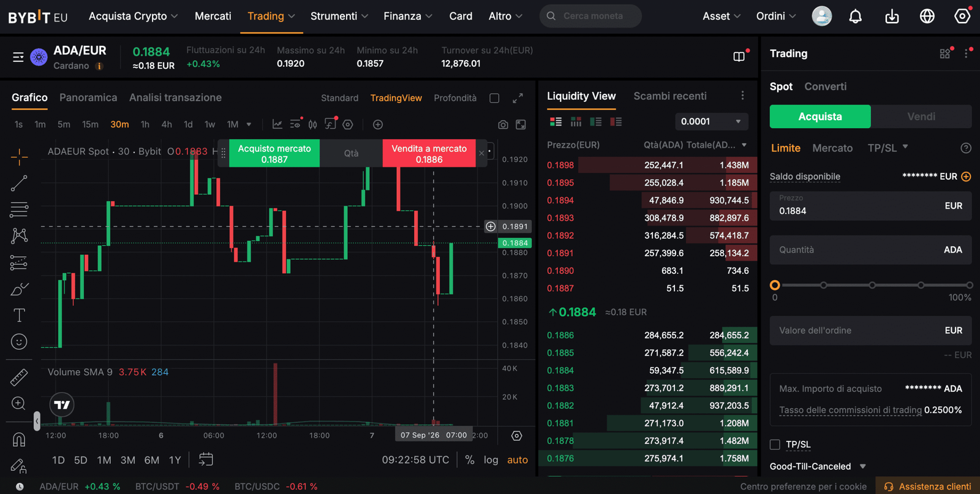
Task: Open the go to date calendar icon
Action: [206, 459]
